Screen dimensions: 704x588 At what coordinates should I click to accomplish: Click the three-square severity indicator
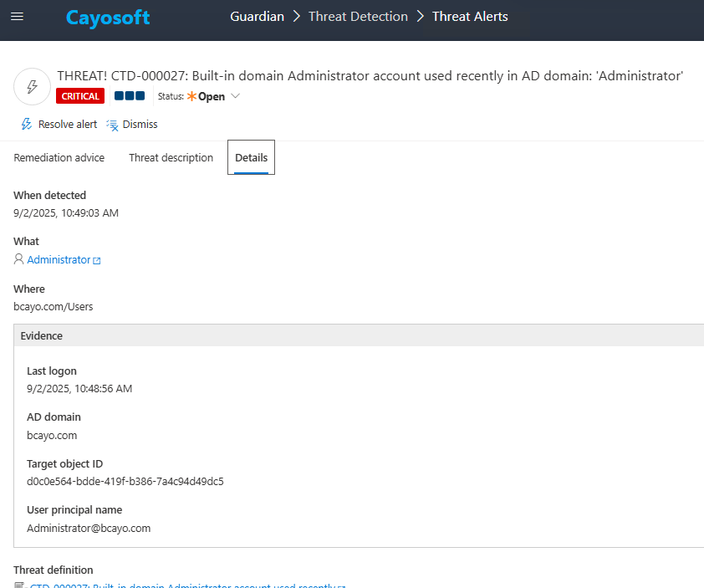[130, 96]
